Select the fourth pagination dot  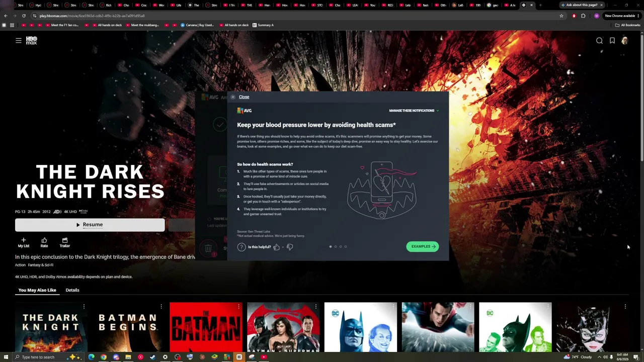click(346, 246)
